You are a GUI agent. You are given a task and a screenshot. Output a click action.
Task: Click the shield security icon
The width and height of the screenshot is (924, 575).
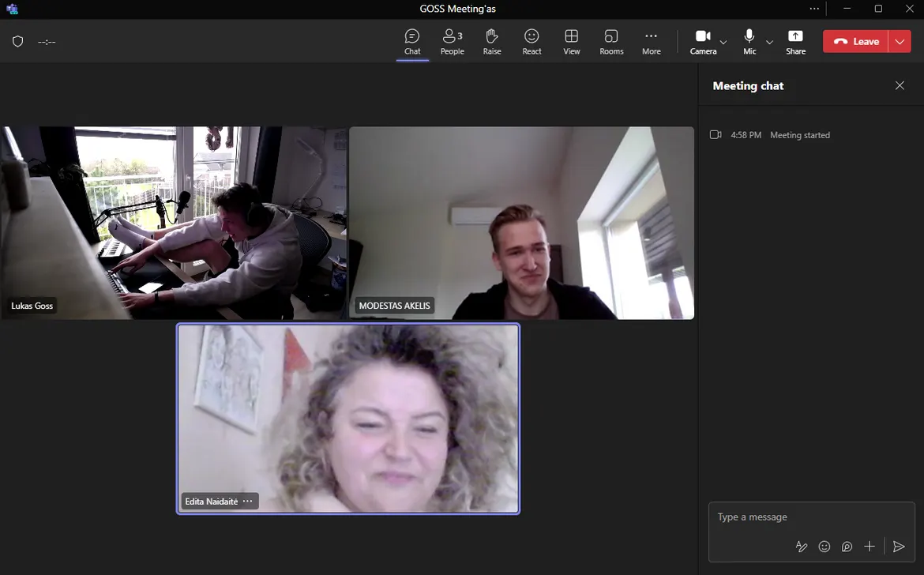tap(17, 41)
